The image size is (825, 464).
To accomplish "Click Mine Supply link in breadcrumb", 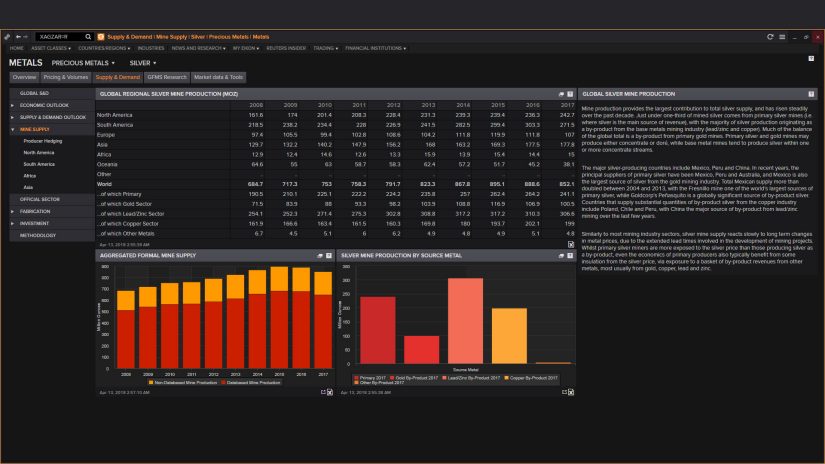I will (x=172, y=37).
